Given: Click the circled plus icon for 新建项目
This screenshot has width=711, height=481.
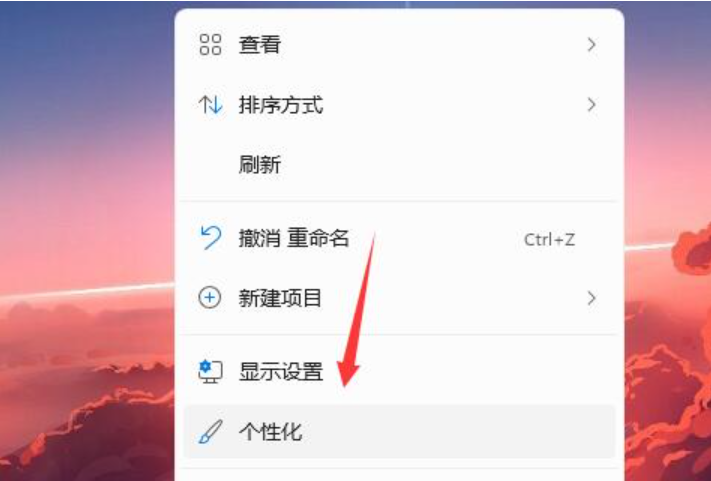Looking at the screenshot, I should [210, 298].
